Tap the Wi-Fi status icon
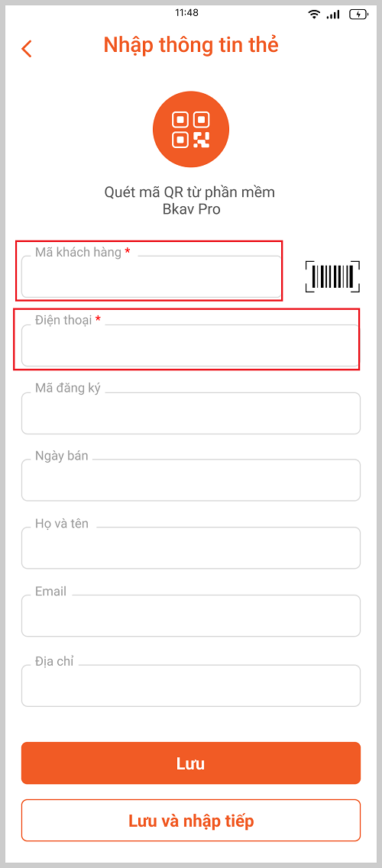 pyautogui.click(x=315, y=15)
